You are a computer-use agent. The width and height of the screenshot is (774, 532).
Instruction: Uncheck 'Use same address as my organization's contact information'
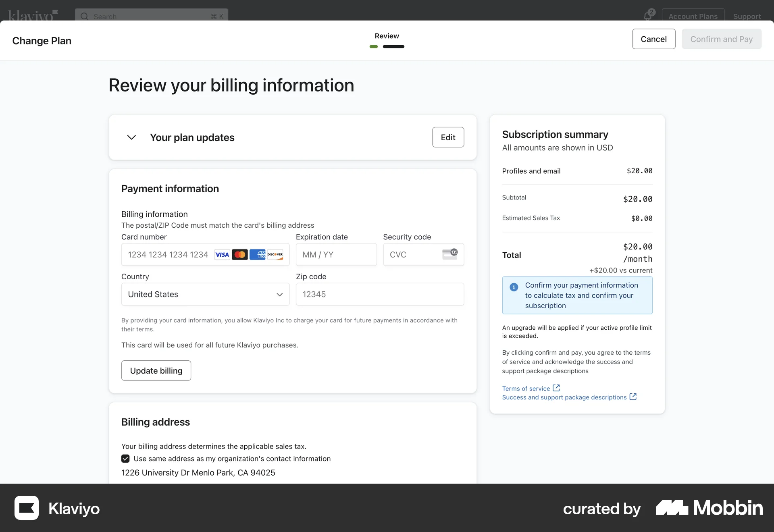click(x=125, y=459)
